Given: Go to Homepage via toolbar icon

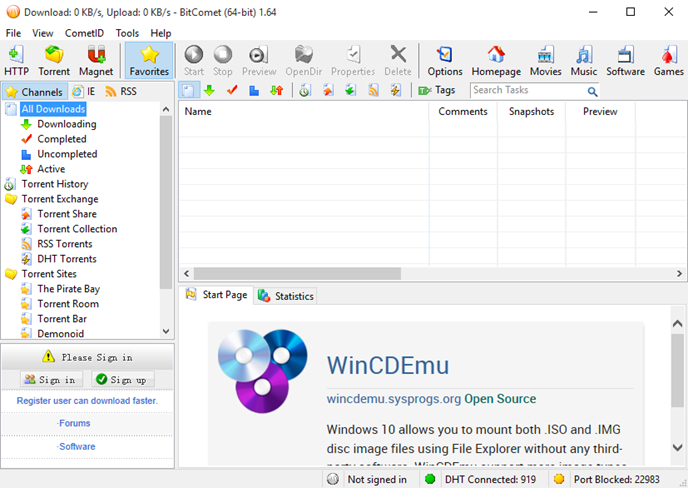Looking at the screenshot, I should [x=496, y=61].
